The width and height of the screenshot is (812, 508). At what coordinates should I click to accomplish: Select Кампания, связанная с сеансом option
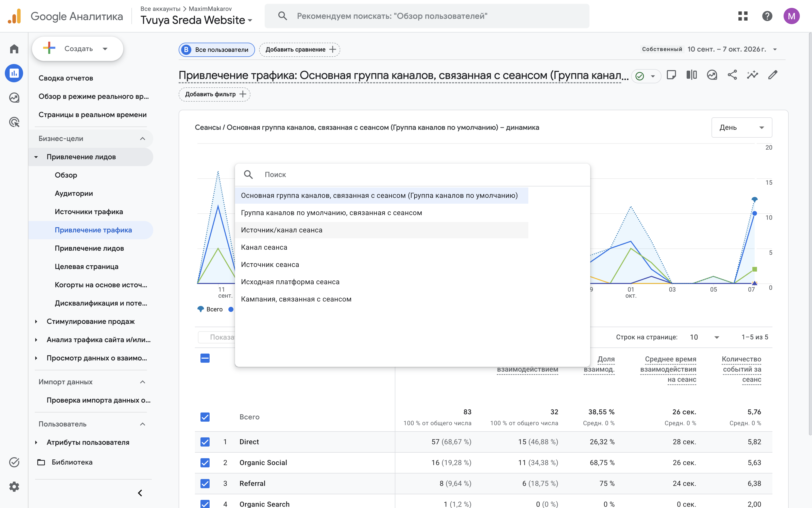[381, 299]
